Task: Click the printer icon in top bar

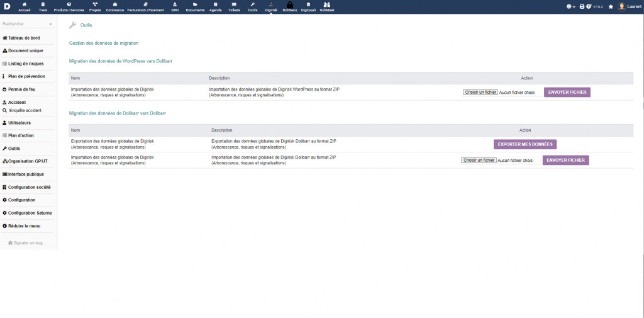Action: 582,6
